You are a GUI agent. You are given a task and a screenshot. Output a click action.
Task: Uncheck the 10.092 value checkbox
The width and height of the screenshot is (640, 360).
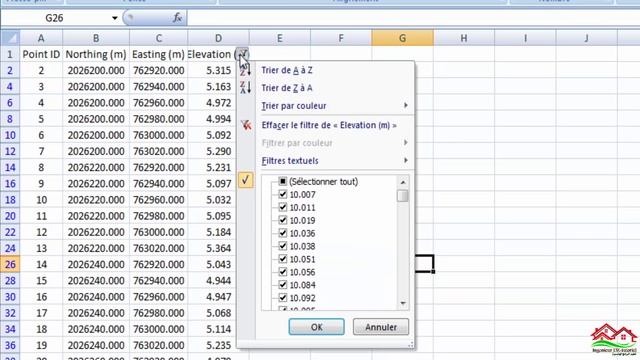282,298
